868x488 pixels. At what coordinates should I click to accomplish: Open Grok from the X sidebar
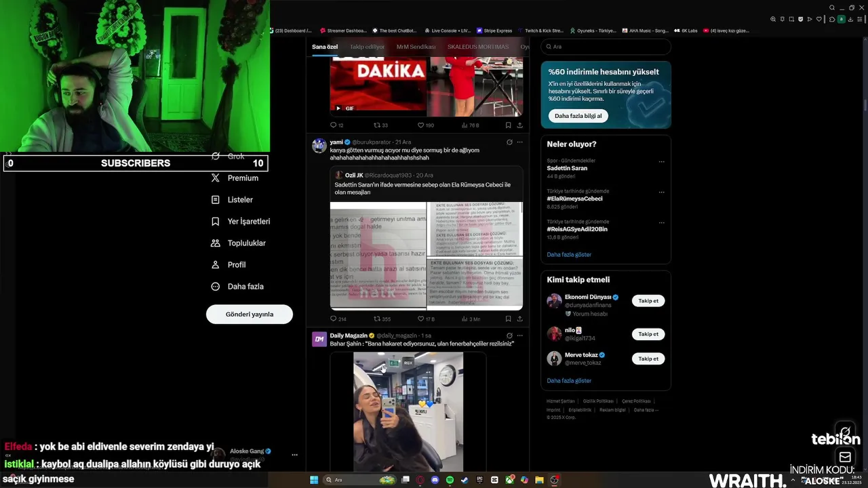(228, 156)
